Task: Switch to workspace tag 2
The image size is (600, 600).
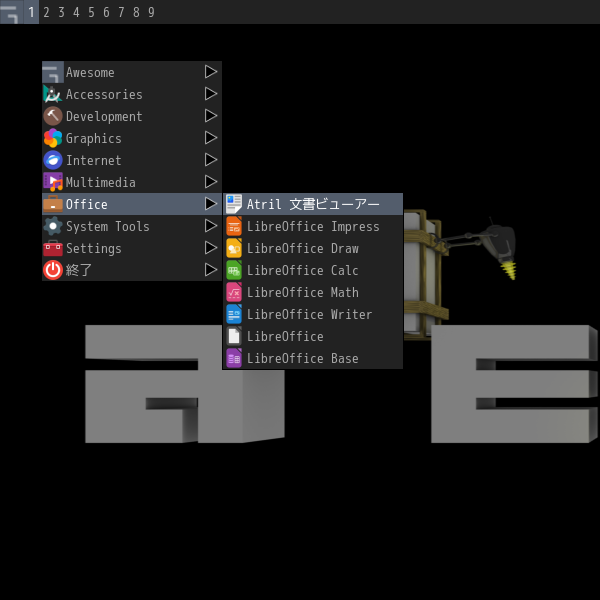Action: pyautogui.click(x=46, y=12)
